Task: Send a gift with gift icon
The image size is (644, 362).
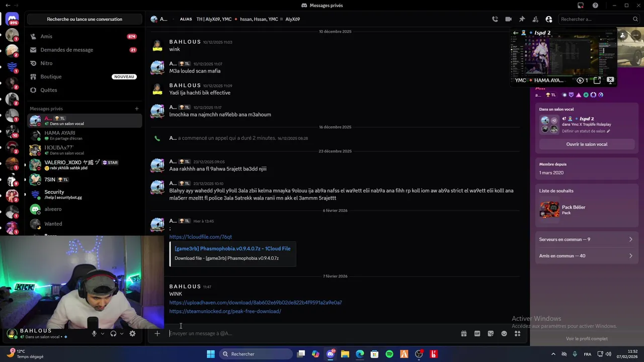Action: (464, 333)
